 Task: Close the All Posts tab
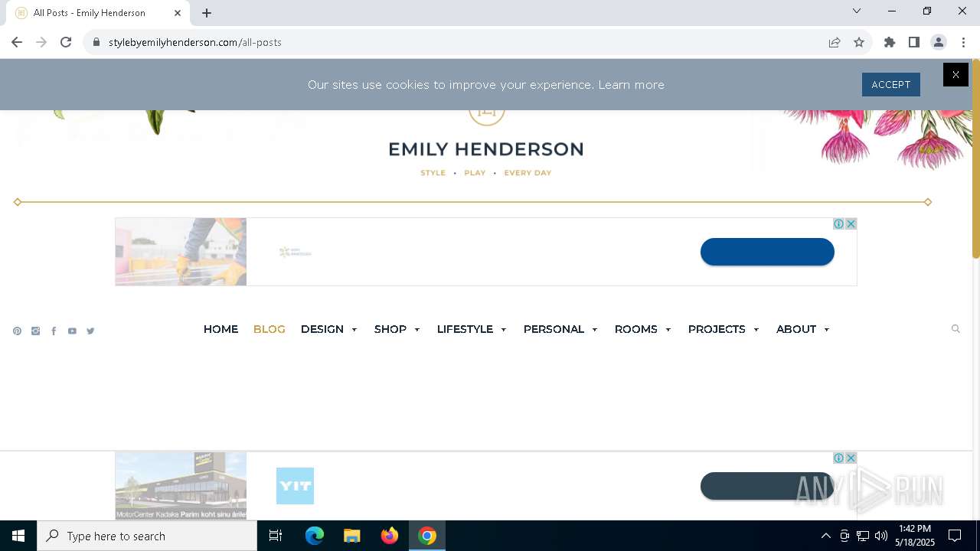coord(178,12)
